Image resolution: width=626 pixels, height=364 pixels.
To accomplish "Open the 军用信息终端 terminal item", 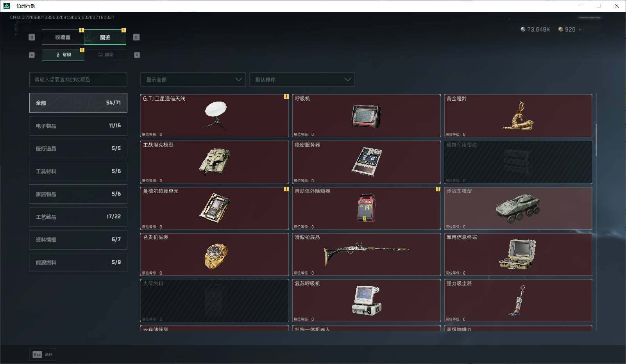I will 518,254.
